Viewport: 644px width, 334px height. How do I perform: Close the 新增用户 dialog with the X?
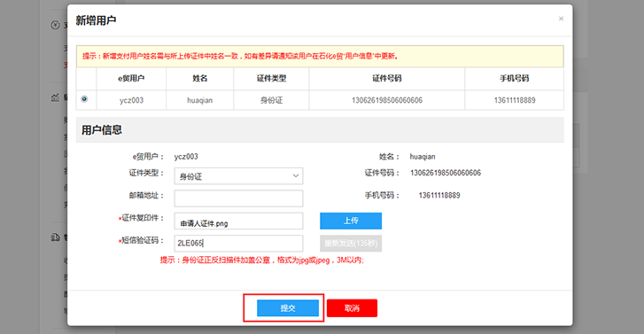tap(561, 19)
